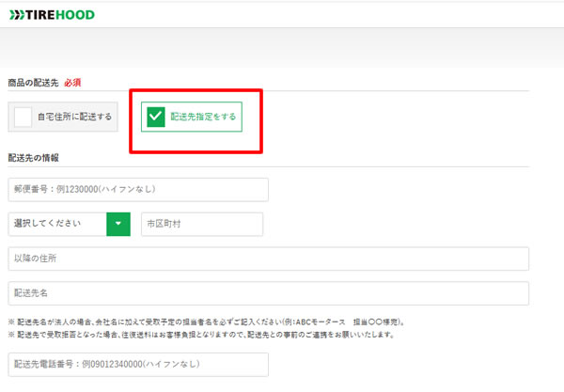Select the 以降の住所 address field
The image size is (564, 392).
[268, 259]
